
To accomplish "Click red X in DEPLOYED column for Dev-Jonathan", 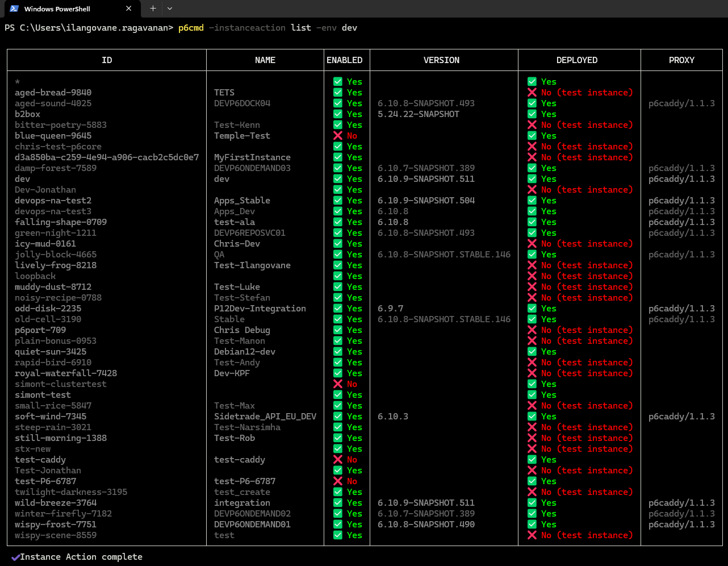I will pyautogui.click(x=532, y=190).
